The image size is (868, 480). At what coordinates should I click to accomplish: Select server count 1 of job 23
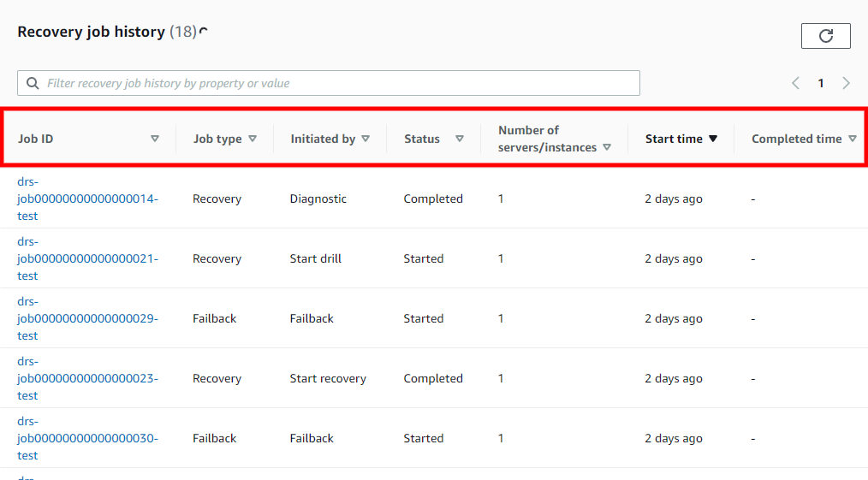[x=501, y=378]
